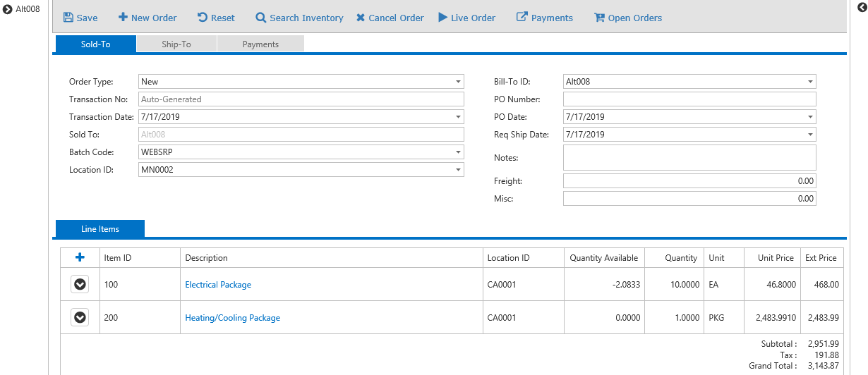868x375 pixels.
Task: Collapse the right panel arrow icon
Action: (x=861, y=8)
